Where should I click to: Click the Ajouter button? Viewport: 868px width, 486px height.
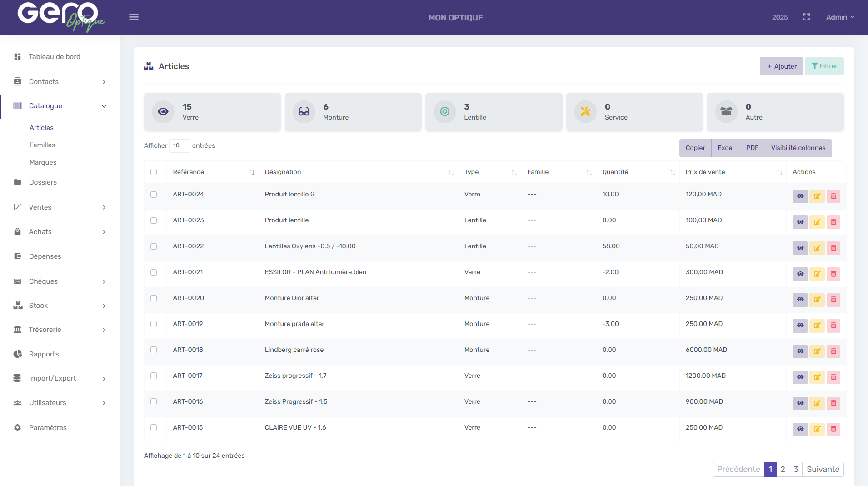[x=781, y=66]
